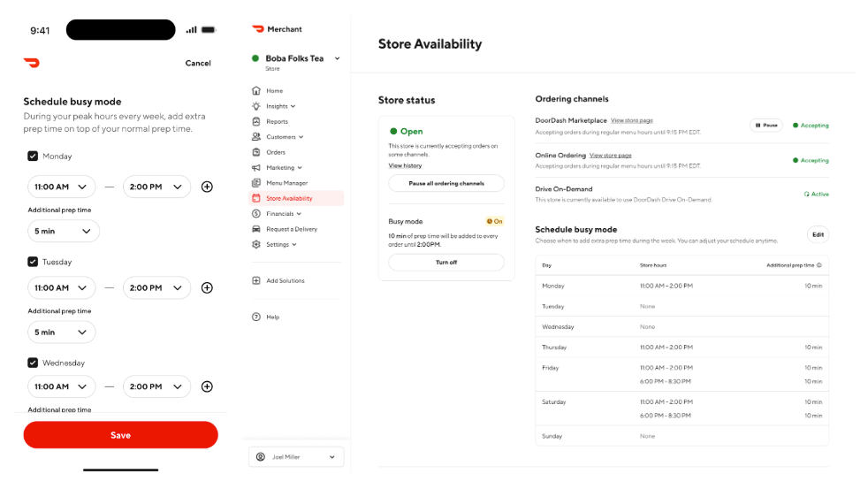Image resolution: width=868 pixels, height=489 pixels.
Task: Click the Sunday row in the schedule table
Action: 682,436
